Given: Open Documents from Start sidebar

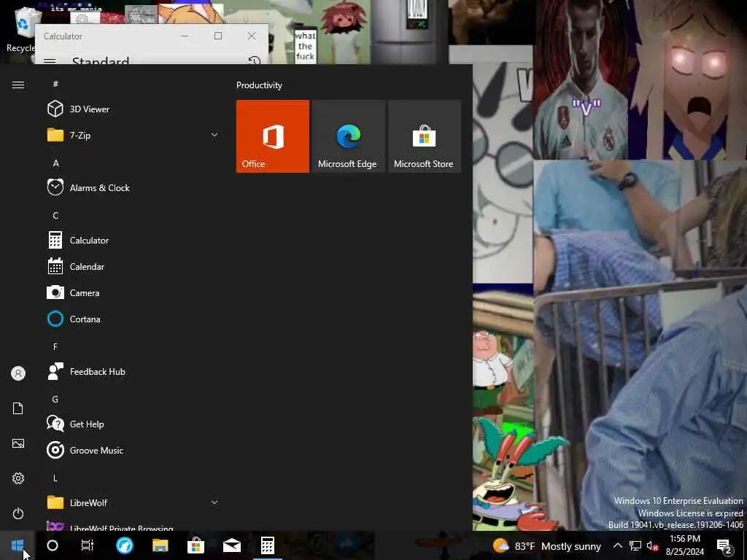Looking at the screenshot, I should tap(18, 408).
